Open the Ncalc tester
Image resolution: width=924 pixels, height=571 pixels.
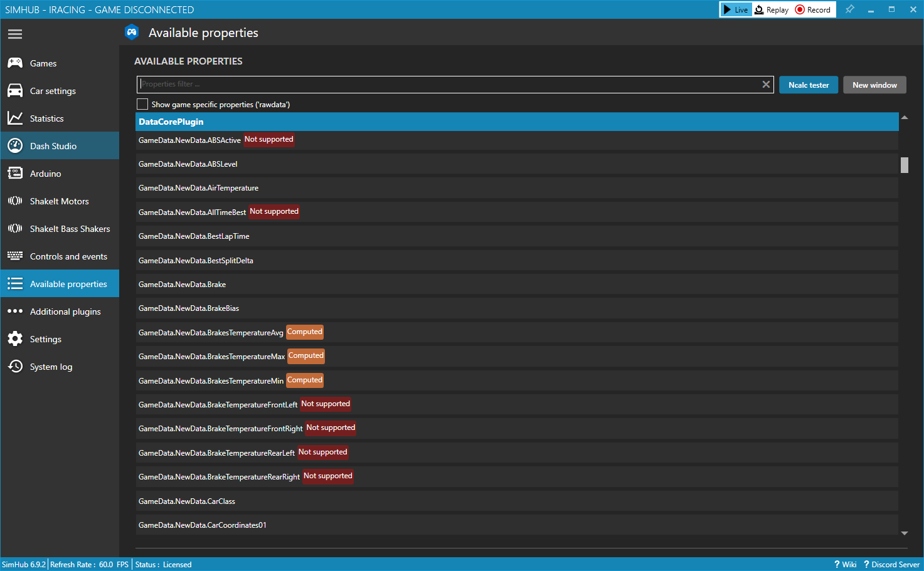[x=808, y=84]
